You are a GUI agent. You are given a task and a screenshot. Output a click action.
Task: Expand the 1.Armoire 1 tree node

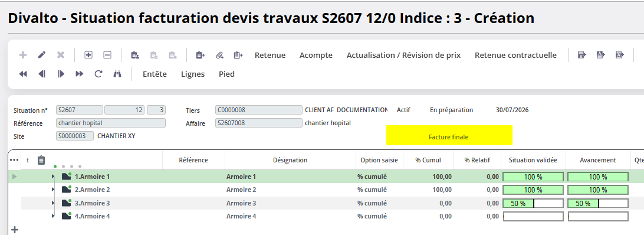point(53,177)
